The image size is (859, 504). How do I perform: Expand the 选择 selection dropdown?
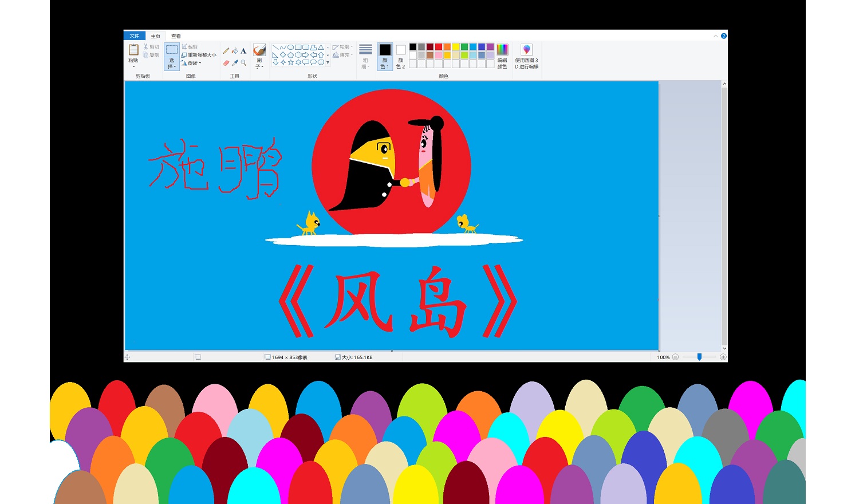[x=172, y=64]
